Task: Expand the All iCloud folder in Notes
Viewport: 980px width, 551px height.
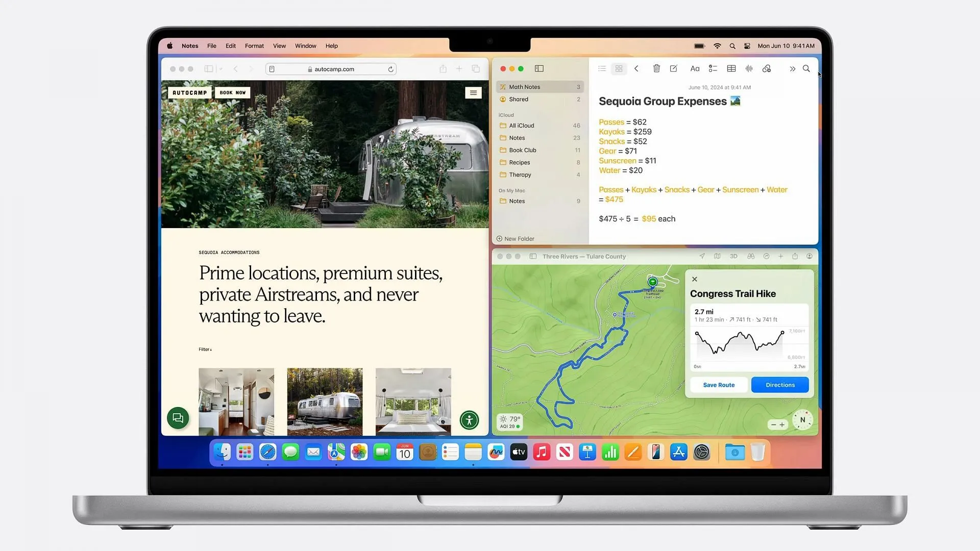Action: tap(522, 125)
